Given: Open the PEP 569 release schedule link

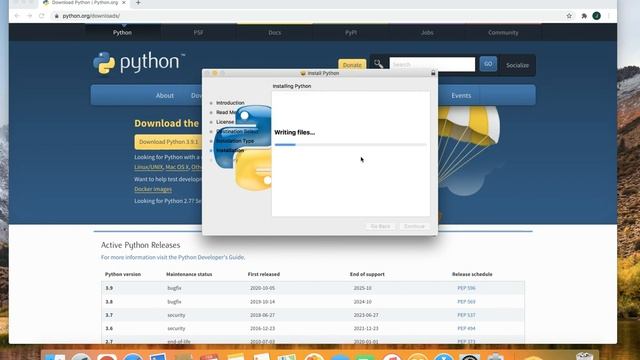Looking at the screenshot, I should pos(466,302).
